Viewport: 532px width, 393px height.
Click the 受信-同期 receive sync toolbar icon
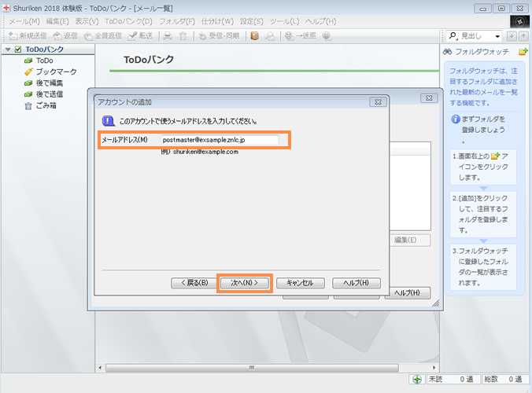(x=218, y=36)
